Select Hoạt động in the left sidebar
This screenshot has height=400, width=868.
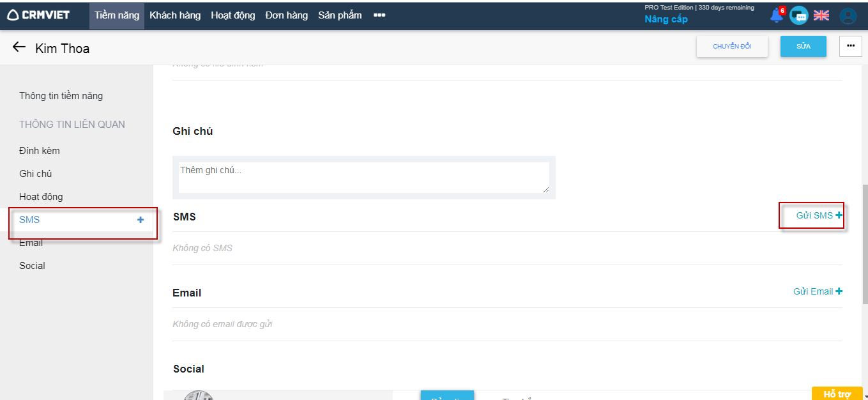point(41,197)
